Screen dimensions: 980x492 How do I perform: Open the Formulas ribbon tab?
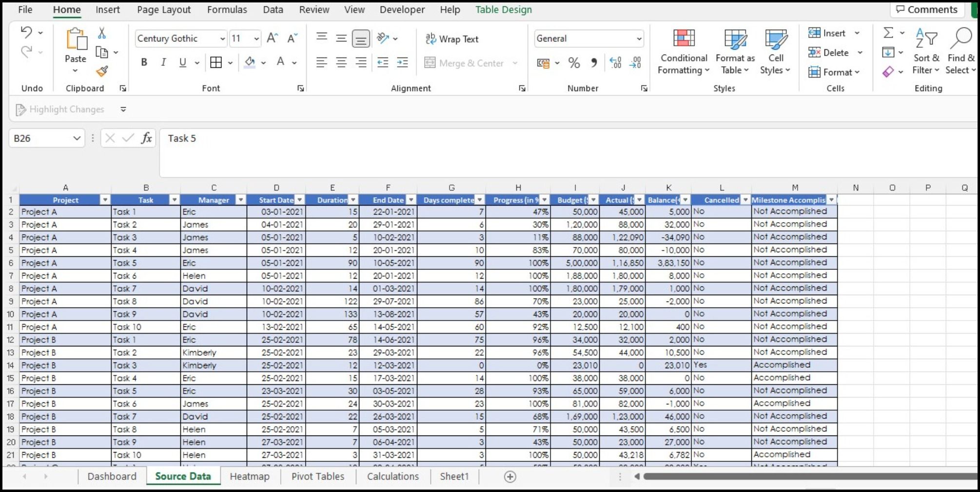click(227, 10)
